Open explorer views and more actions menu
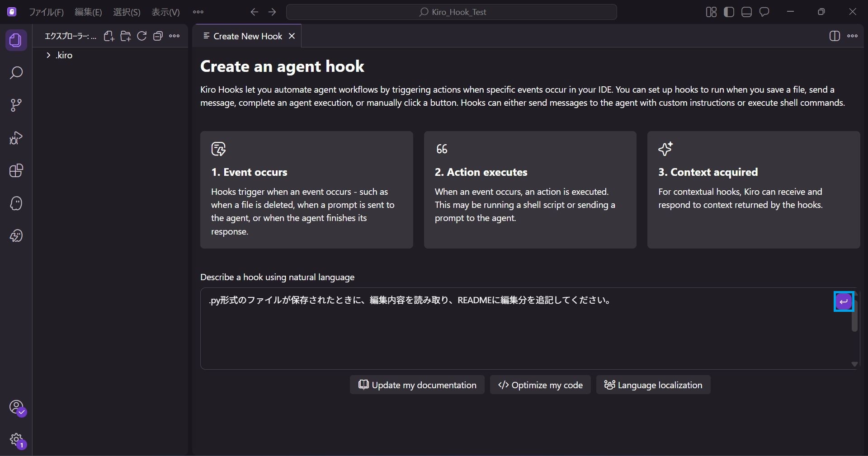Viewport: 868px width, 456px height. pos(174,36)
